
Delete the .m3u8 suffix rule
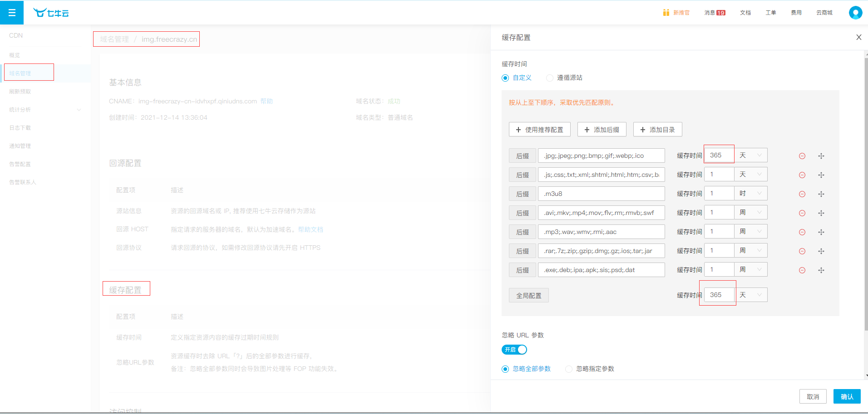click(x=802, y=194)
